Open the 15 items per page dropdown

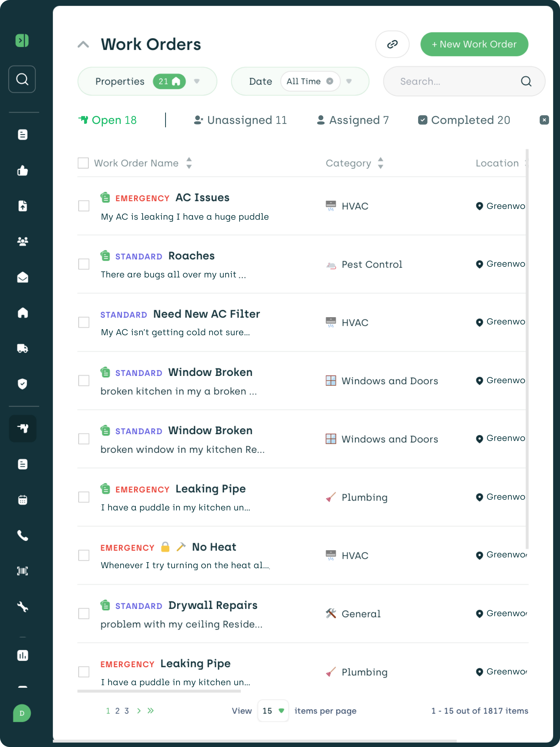pos(273,711)
